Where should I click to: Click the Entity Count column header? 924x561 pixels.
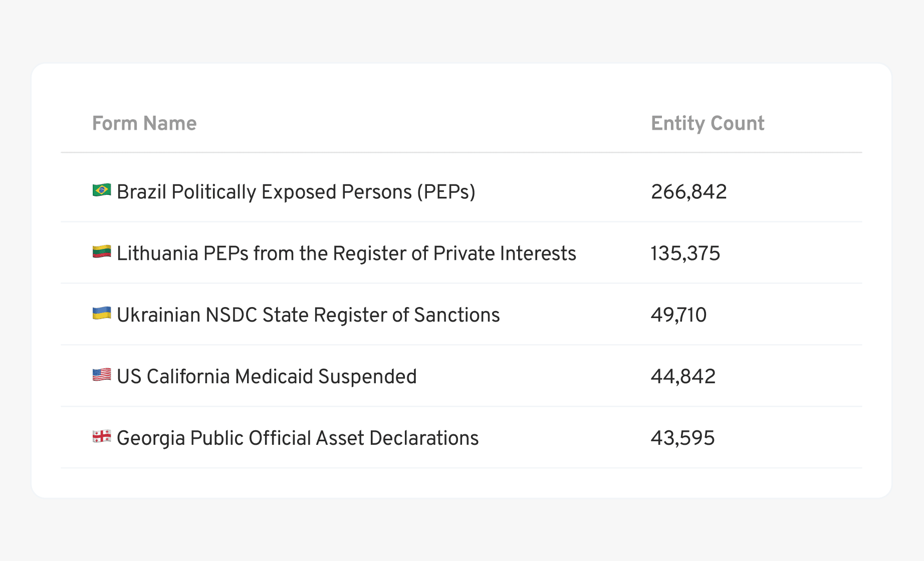[x=708, y=123]
